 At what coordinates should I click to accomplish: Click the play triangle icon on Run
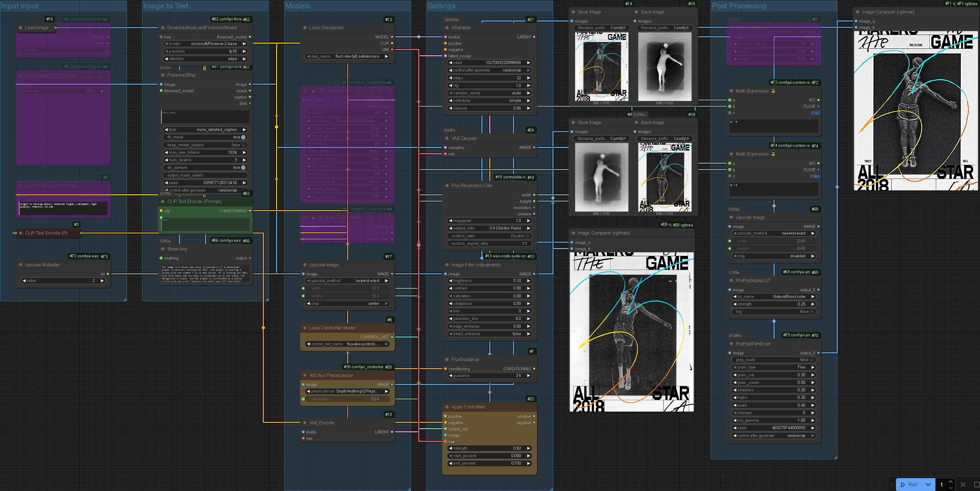coord(903,484)
